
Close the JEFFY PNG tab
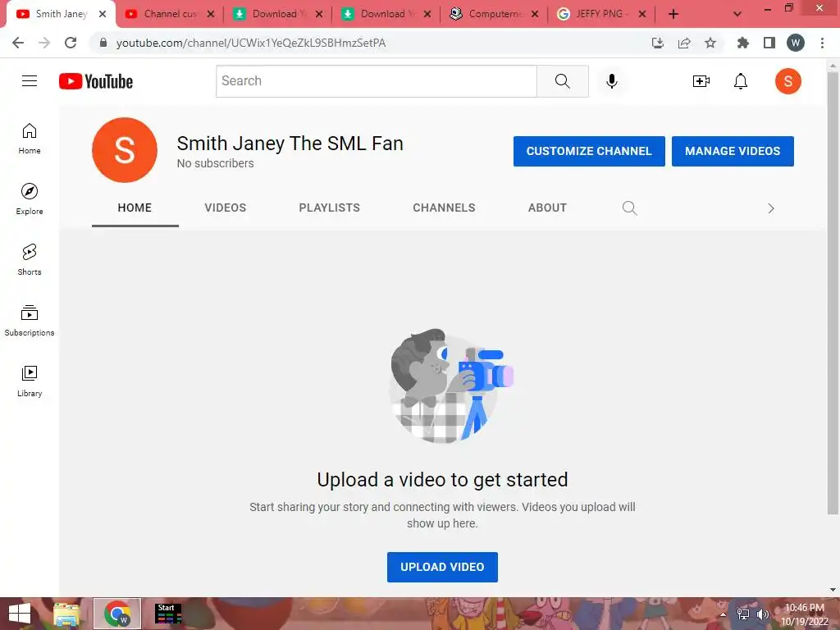pos(642,14)
